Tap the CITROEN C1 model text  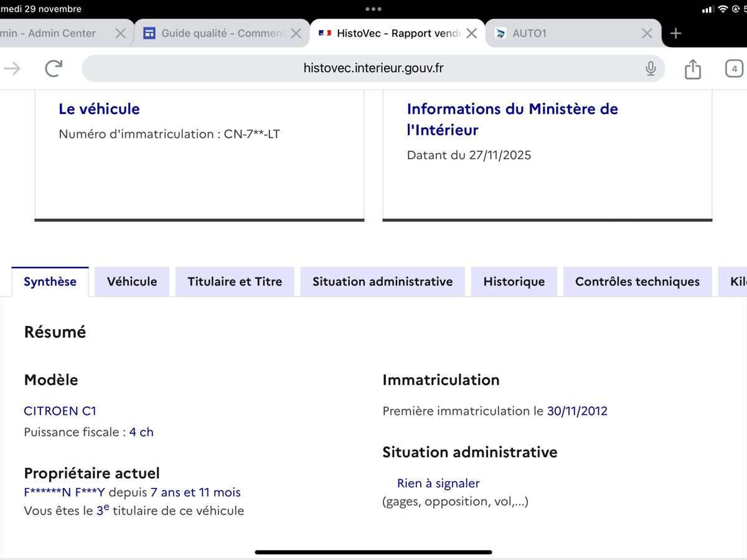click(60, 411)
